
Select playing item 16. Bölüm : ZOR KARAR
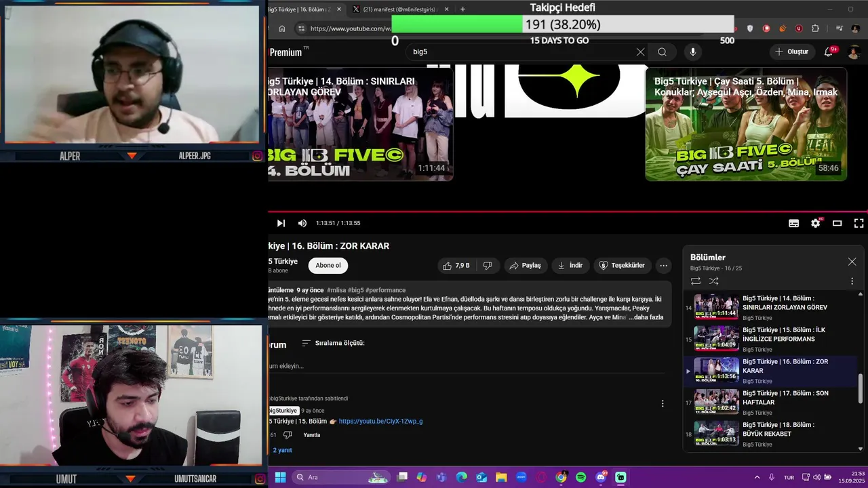point(770,371)
